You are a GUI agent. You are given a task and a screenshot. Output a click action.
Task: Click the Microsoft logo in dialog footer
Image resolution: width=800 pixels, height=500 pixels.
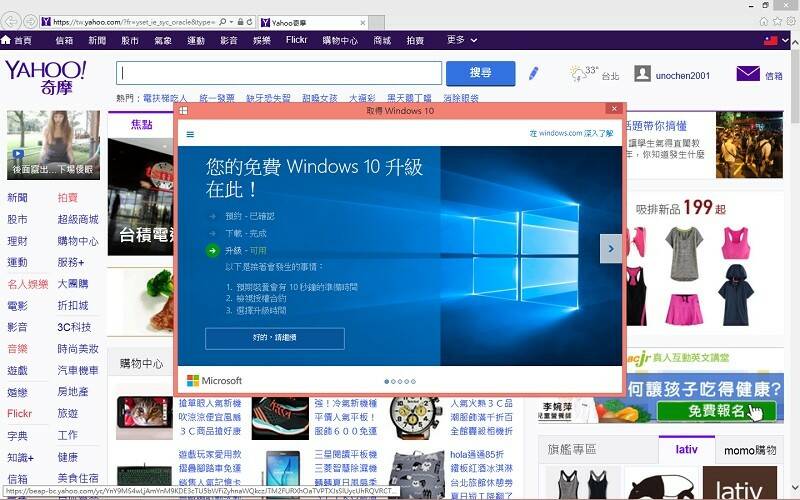[x=214, y=381]
